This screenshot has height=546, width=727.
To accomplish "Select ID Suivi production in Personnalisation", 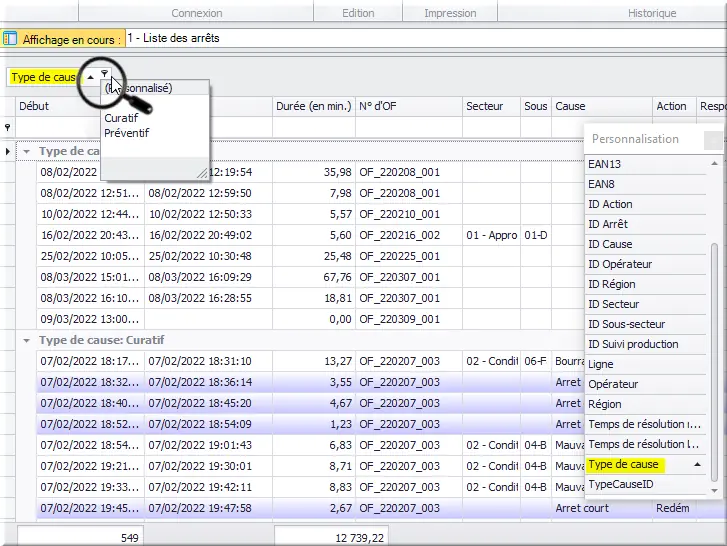I will click(645, 344).
